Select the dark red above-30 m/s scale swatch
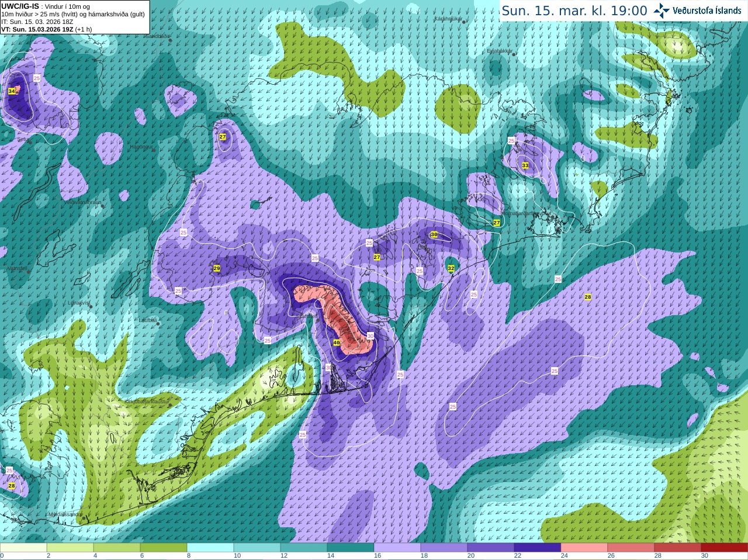The width and height of the screenshot is (748, 560). coord(725,548)
